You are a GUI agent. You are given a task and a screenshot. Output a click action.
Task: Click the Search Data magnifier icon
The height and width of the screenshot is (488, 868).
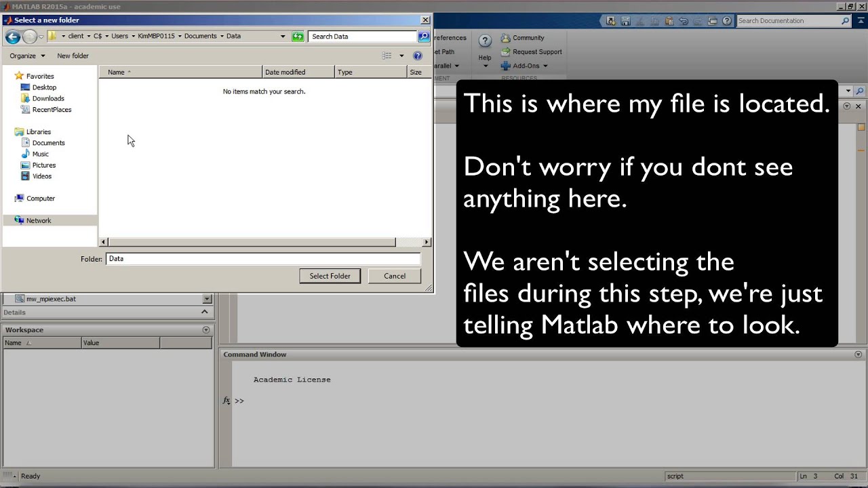point(424,37)
